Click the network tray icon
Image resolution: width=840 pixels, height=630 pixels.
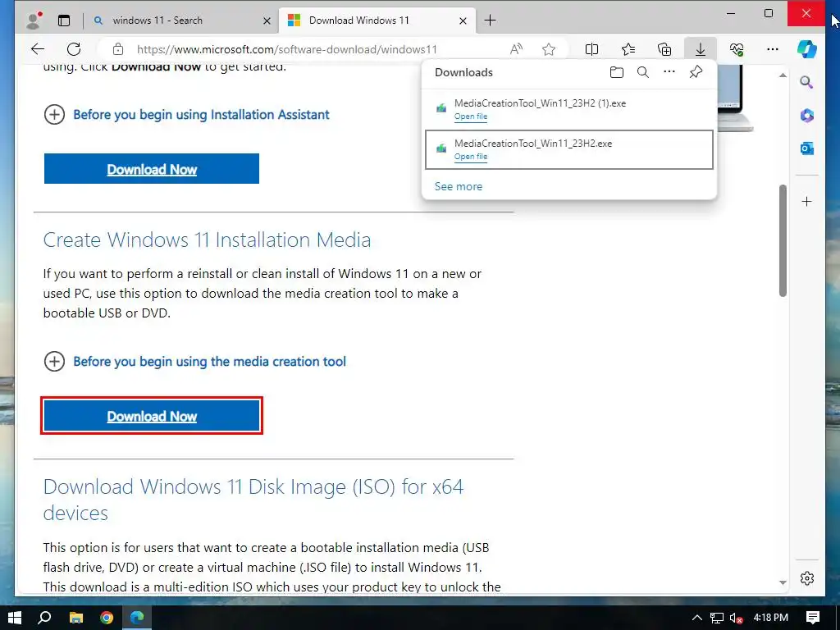[716, 618]
